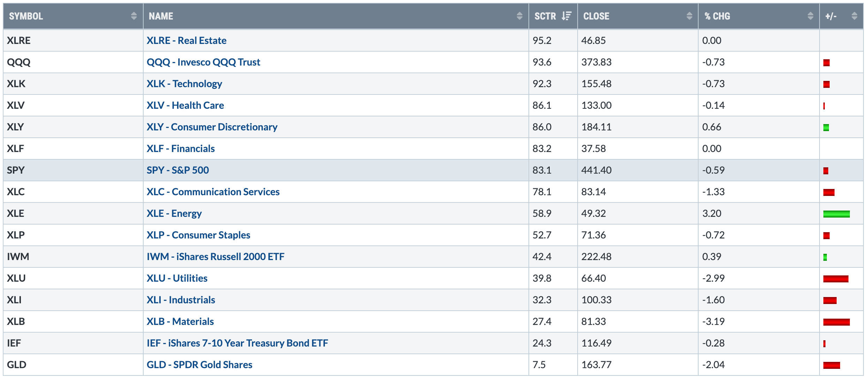Open IEF - iShares 7-10 Year Treasury link
This screenshot has height=380, width=868.
[x=237, y=343]
